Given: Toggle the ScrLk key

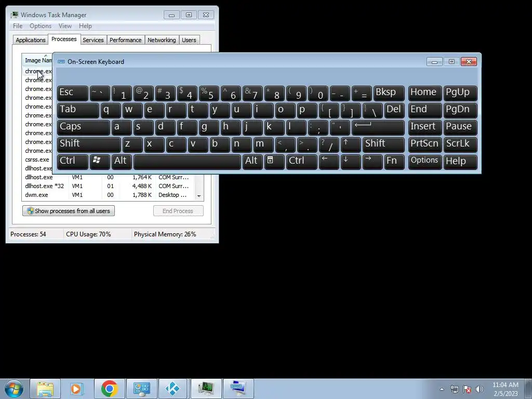Looking at the screenshot, I should click(x=460, y=144).
